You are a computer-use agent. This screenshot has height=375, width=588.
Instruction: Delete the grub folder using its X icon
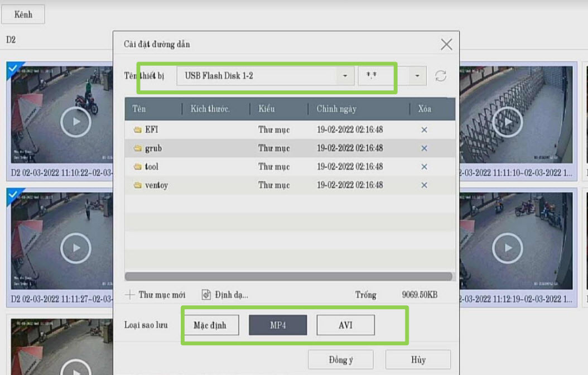(424, 148)
